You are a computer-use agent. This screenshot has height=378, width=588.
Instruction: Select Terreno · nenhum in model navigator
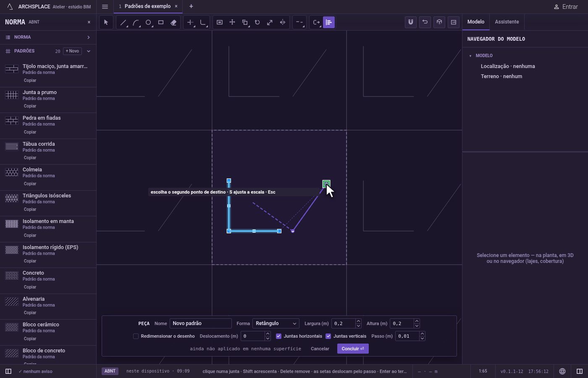point(501,76)
